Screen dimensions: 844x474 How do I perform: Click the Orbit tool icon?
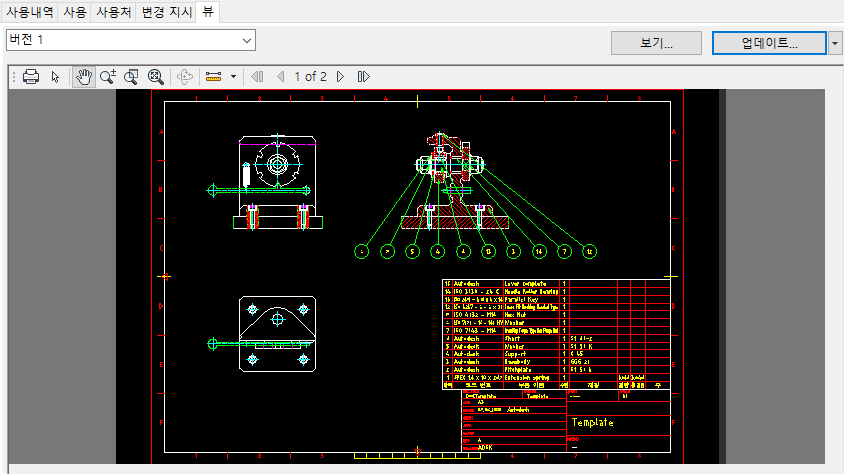tap(185, 77)
